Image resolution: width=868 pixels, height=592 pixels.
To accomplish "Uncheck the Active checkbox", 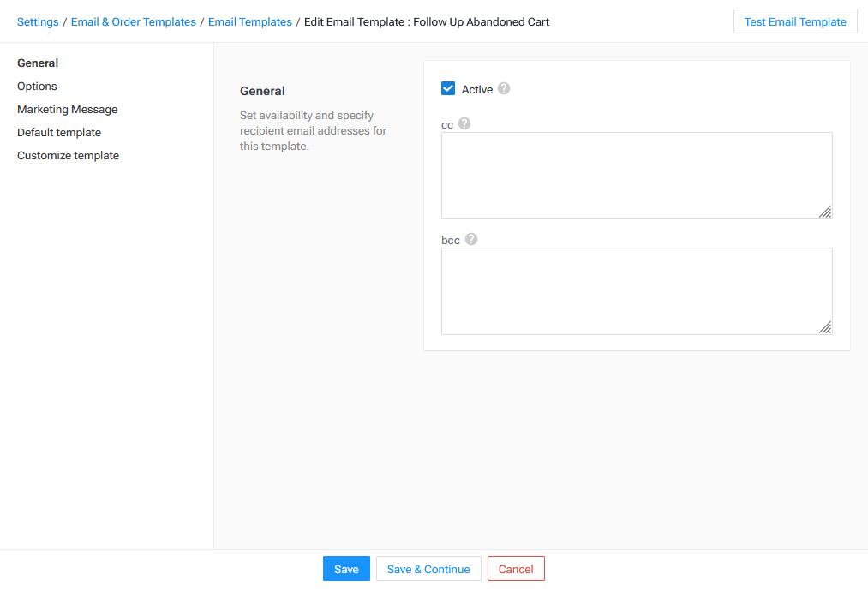I will 448,88.
